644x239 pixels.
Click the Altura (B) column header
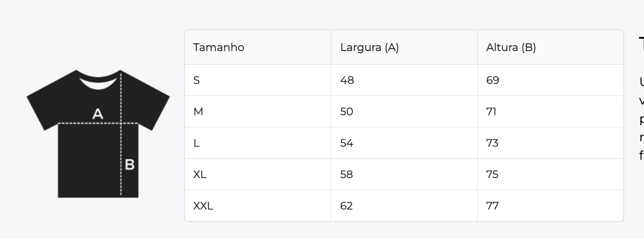[x=511, y=47]
